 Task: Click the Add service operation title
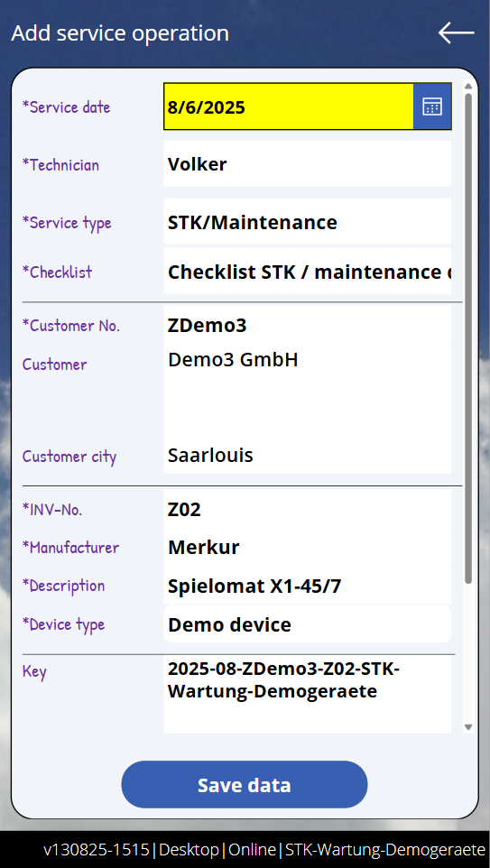tap(120, 33)
